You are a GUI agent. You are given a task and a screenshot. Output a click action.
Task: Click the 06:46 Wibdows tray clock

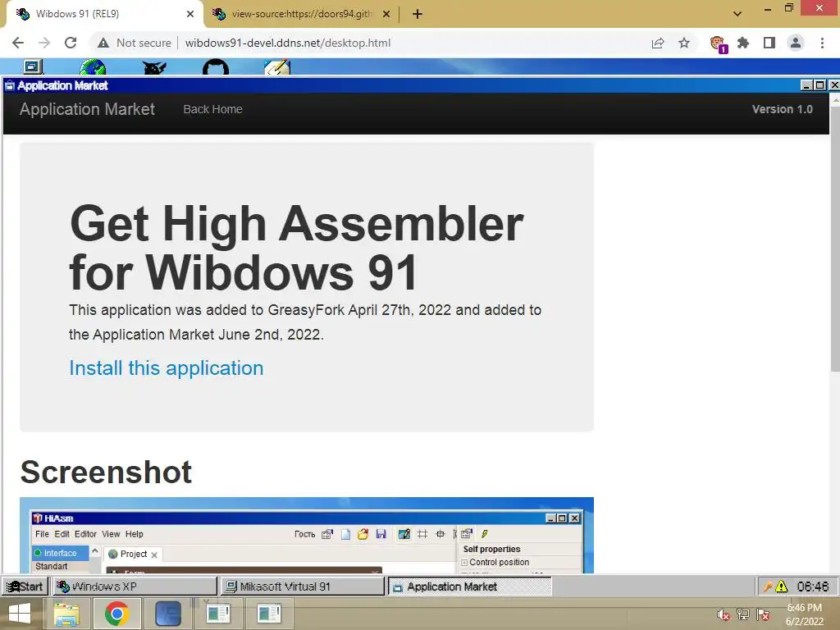tap(813, 587)
